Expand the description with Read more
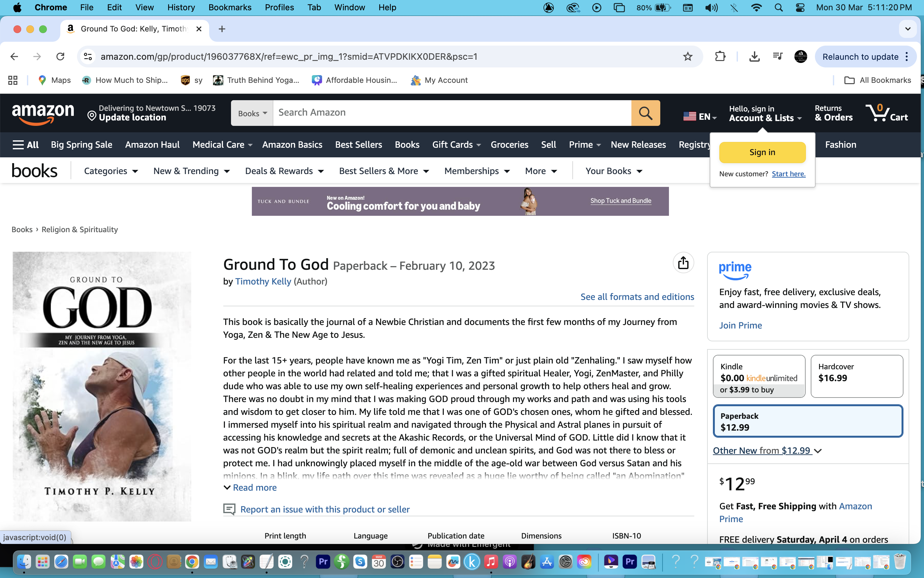924x578 pixels. click(250, 488)
